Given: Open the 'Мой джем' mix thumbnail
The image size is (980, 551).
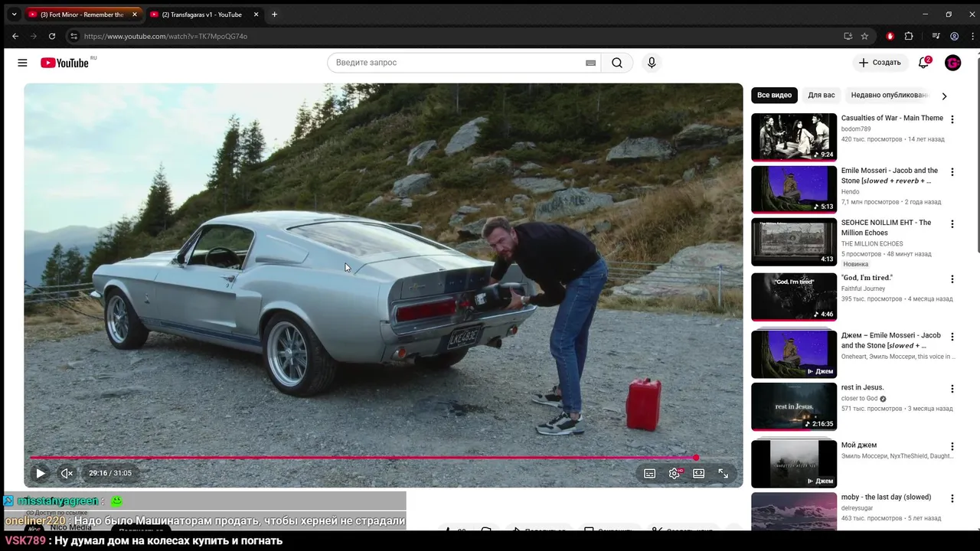Looking at the screenshot, I should [x=794, y=464].
